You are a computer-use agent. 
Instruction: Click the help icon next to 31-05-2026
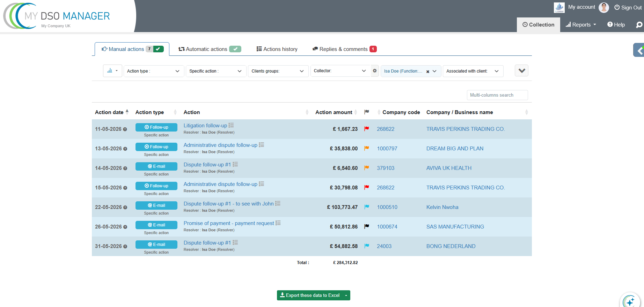(125, 247)
